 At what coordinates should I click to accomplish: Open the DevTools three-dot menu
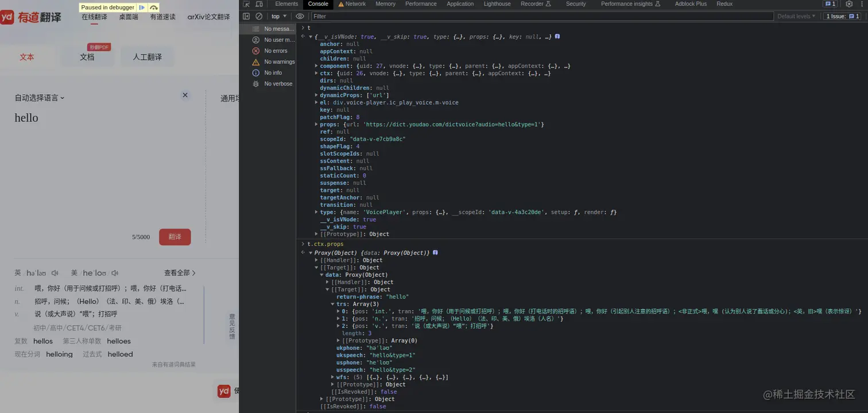[861, 4]
